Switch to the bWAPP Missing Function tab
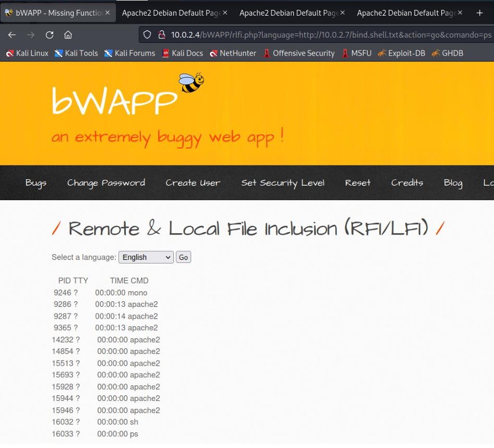494x448 pixels. pos(59,13)
